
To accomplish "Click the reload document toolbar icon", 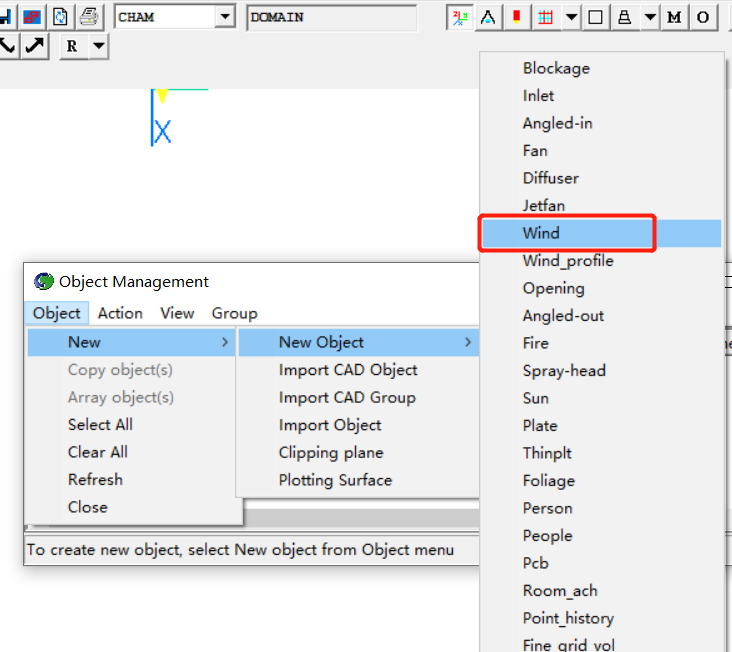I will (60, 17).
